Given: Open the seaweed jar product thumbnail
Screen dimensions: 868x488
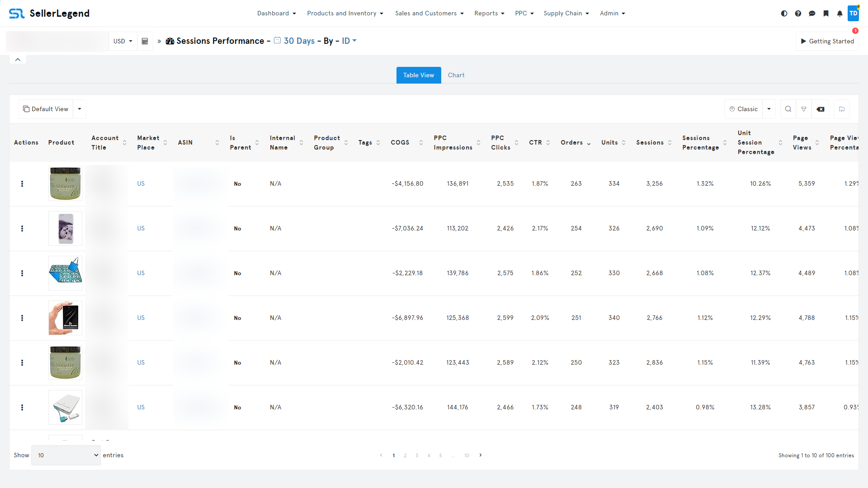Looking at the screenshot, I should 65,183.
